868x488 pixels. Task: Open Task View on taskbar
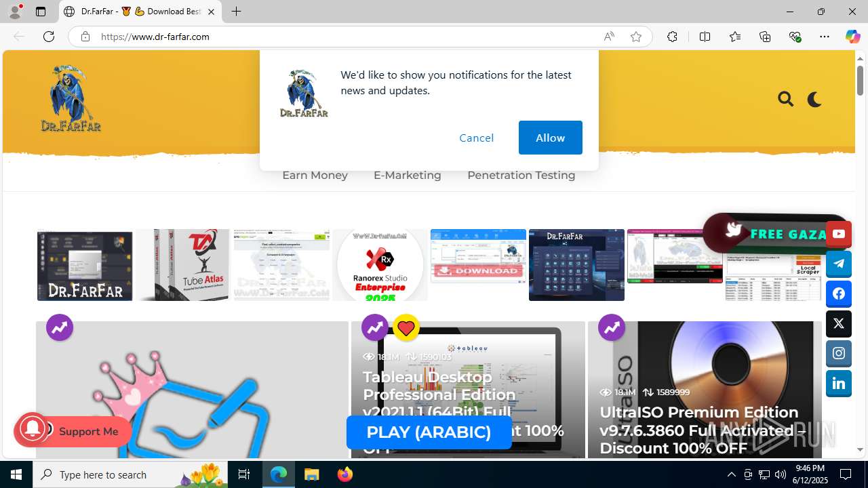tap(245, 474)
